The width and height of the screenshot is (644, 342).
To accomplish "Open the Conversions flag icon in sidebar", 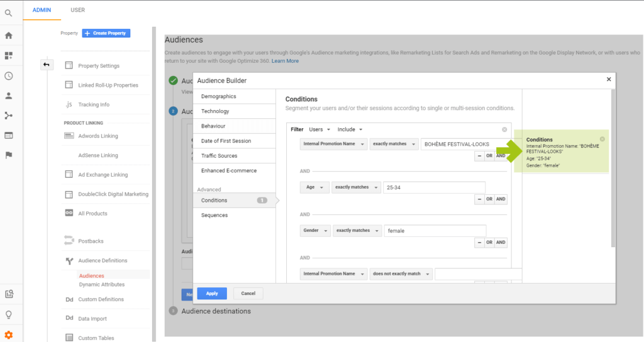I will (x=9, y=155).
